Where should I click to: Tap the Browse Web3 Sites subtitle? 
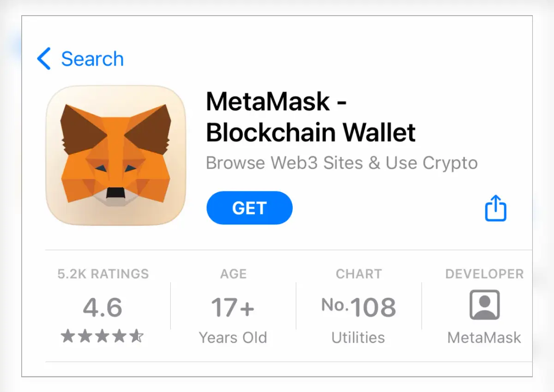coord(342,163)
